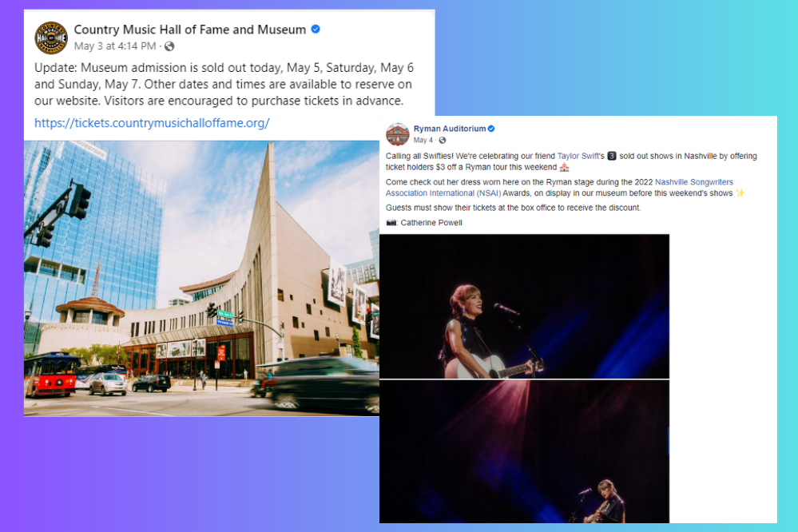The width and height of the screenshot is (798, 532).
Task: Open the Ryman Auditorium page name link
Action: tap(450, 129)
